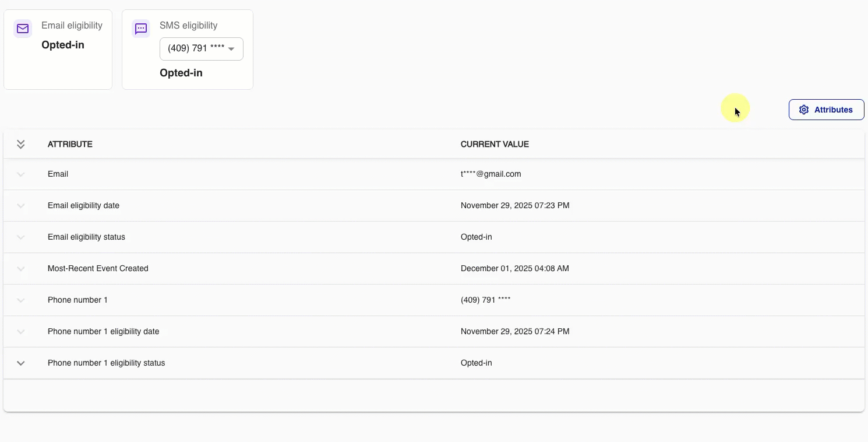Image resolution: width=868 pixels, height=442 pixels.
Task: Click the chevron beside the Email attribute row
Action: click(21, 174)
